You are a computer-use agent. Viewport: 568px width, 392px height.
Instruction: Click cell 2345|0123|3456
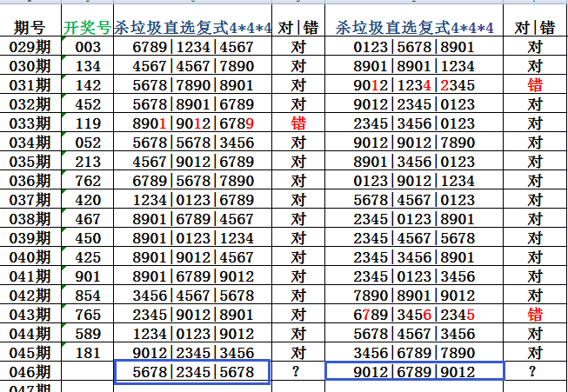point(414,276)
